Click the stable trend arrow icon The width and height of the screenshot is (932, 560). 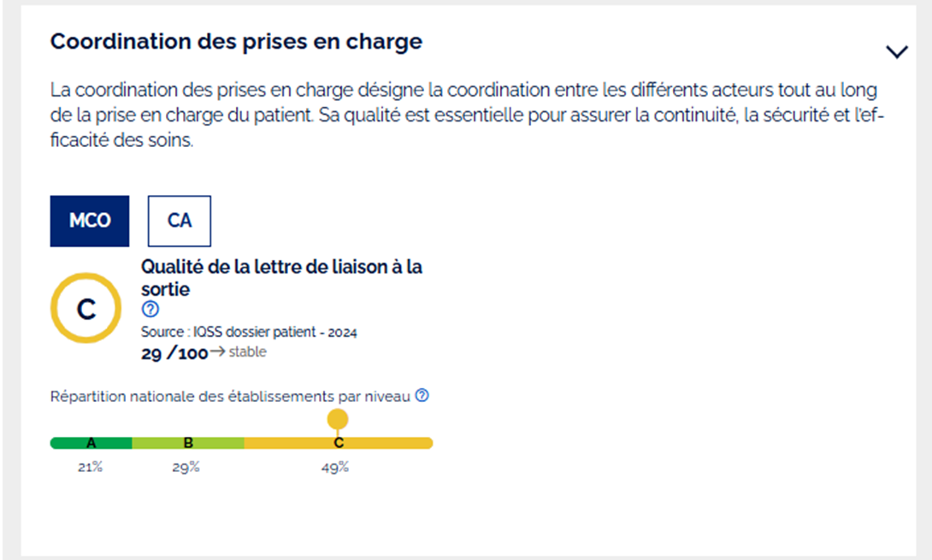[217, 352]
